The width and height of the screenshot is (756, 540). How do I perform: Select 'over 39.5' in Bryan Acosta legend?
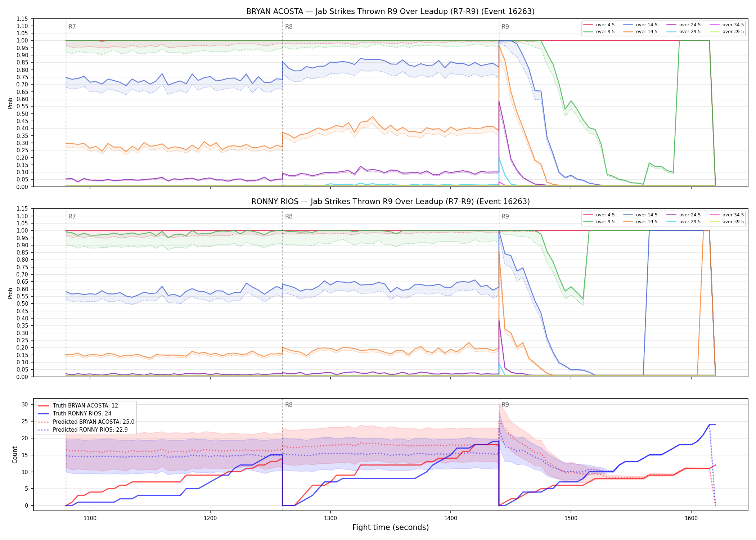[x=727, y=32]
